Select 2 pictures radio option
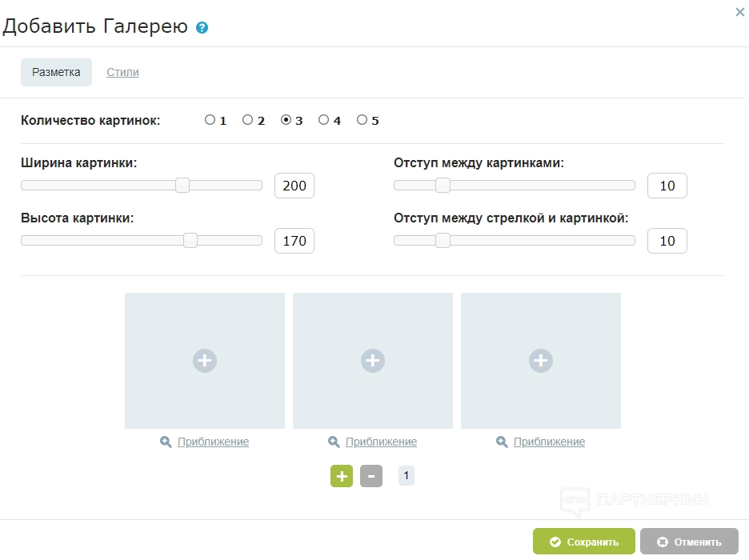The width and height of the screenshot is (749, 560). click(248, 120)
